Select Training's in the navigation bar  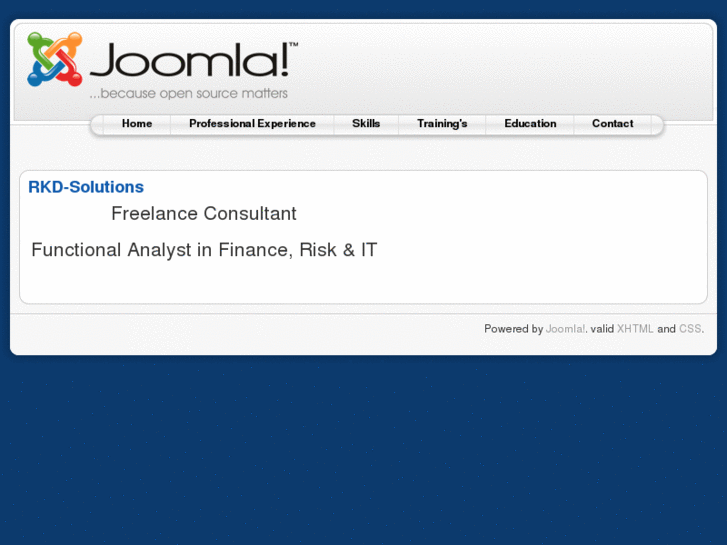click(x=442, y=123)
